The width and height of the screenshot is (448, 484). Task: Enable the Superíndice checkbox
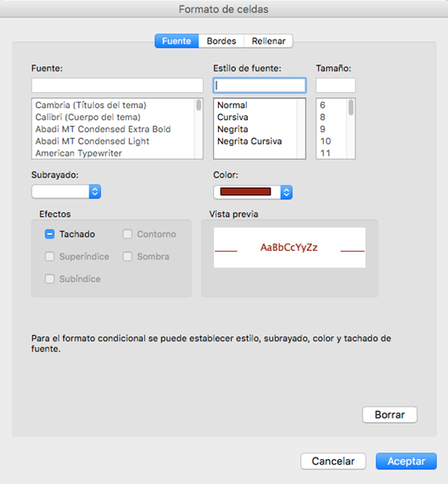[49, 257]
